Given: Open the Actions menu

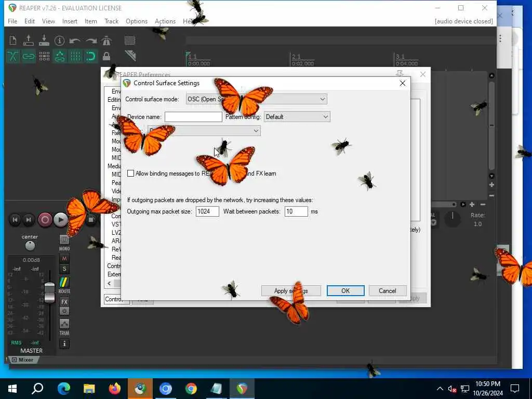Looking at the screenshot, I should pos(165,21).
